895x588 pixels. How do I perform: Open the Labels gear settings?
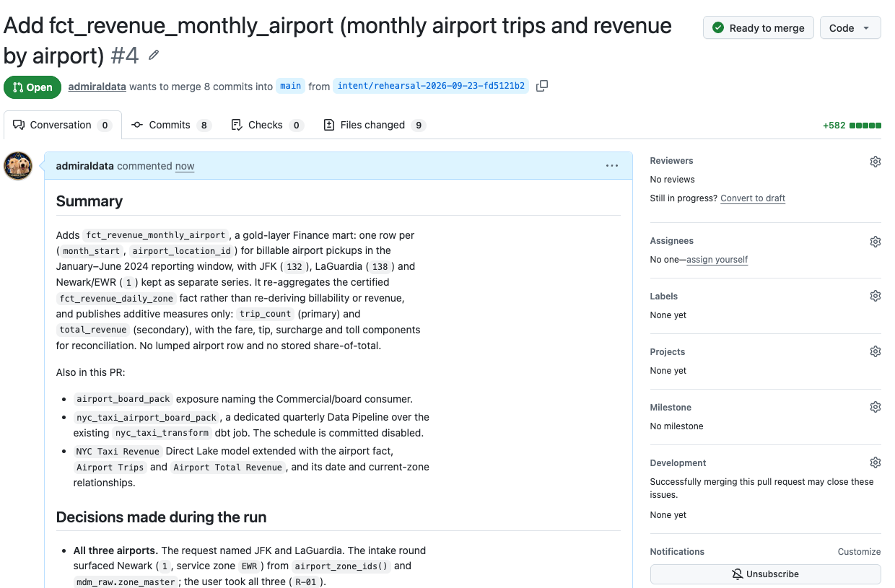click(x=875, y=297)
